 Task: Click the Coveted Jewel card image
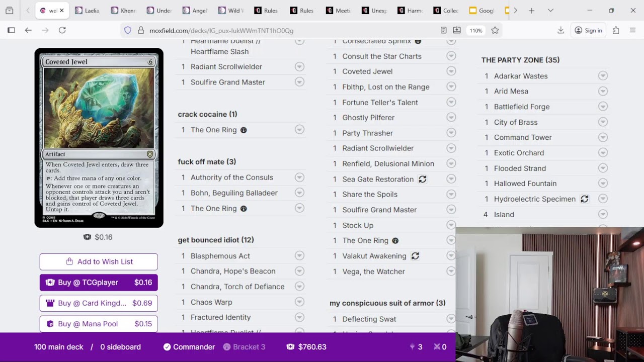[x=99, y=138]
